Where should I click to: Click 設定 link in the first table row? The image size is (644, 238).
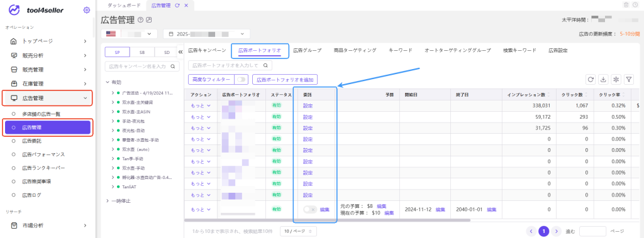[x=308, y=106]
